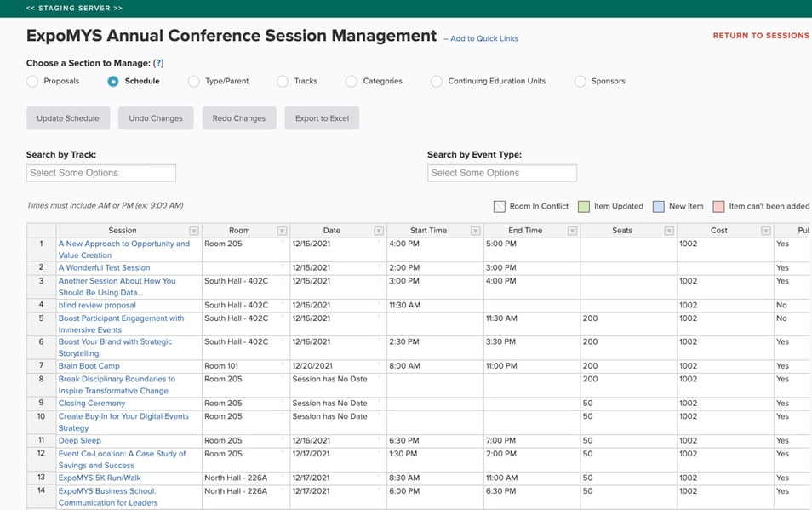Click the Export to Excel button

coord(322,118)
